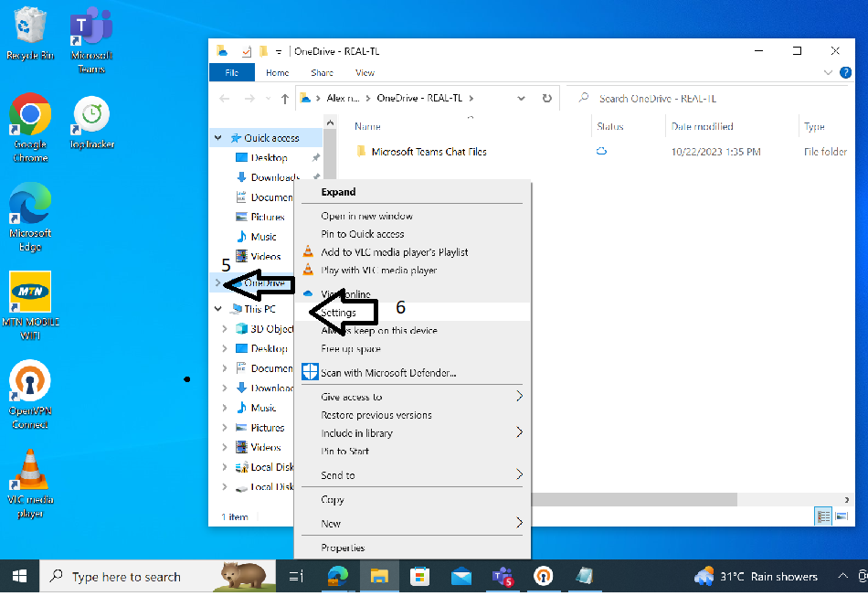Choose Properties in the context menu

pos(412,548)
